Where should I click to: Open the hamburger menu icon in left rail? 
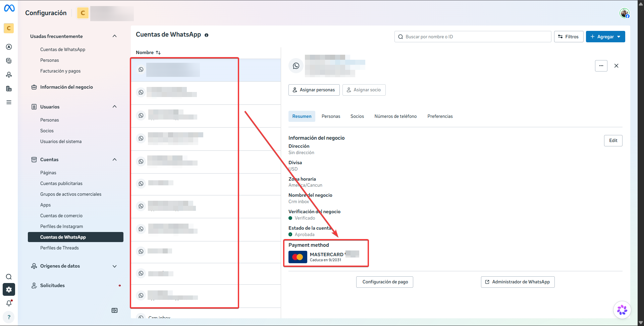9,102
